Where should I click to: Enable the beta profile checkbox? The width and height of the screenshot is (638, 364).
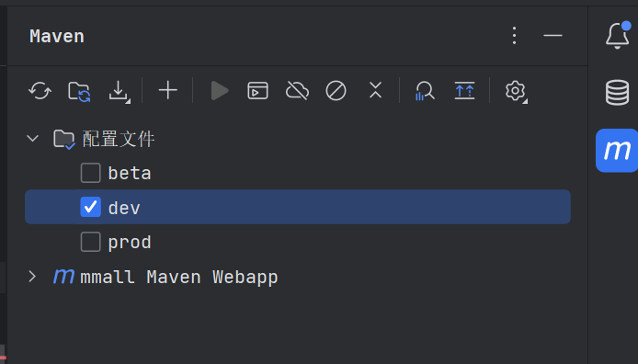click(x=90, y=173)
